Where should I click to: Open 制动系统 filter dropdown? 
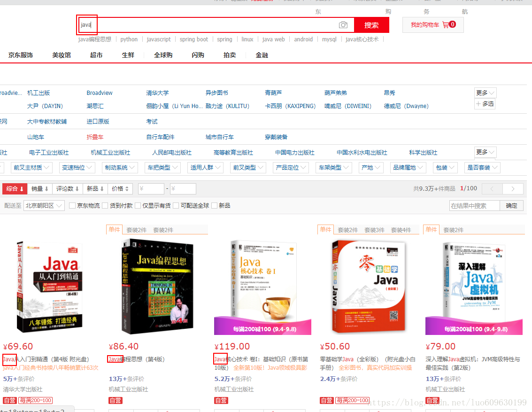(x=120, y=168)
